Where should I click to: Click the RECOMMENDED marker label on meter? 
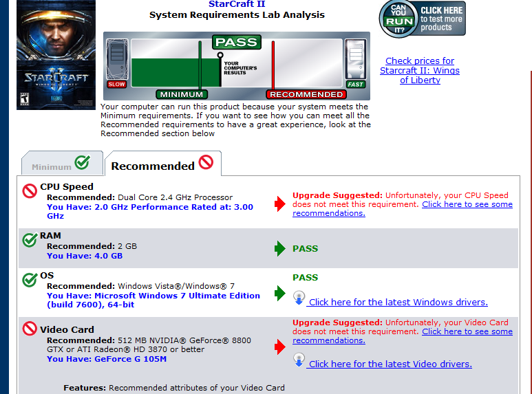[x=306, y=94]
